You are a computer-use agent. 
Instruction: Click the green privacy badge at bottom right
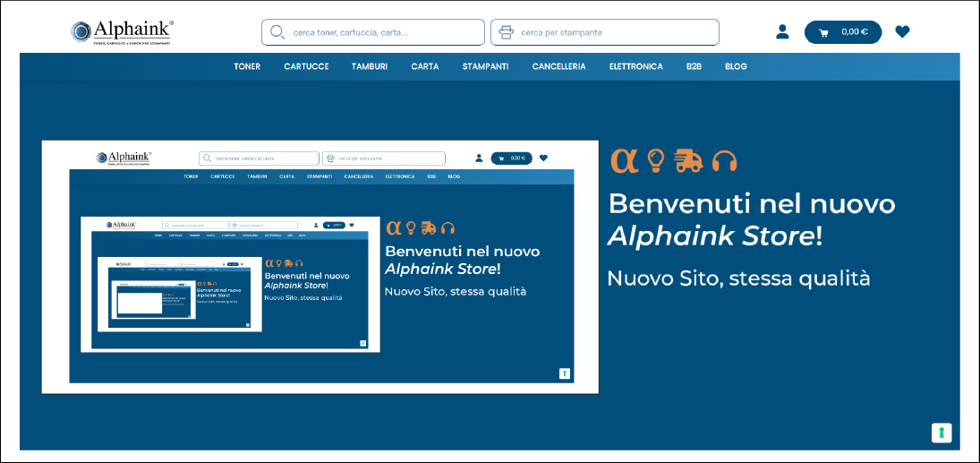[941, 433]
